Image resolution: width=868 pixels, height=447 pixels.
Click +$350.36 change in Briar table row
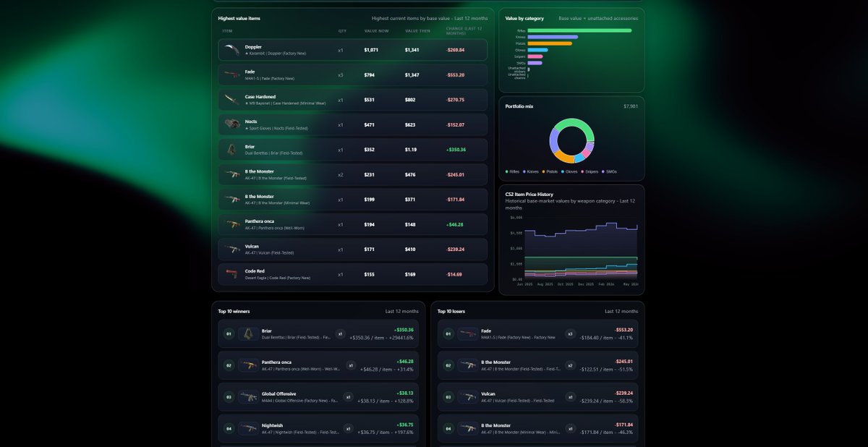click(x=456, y=150)
